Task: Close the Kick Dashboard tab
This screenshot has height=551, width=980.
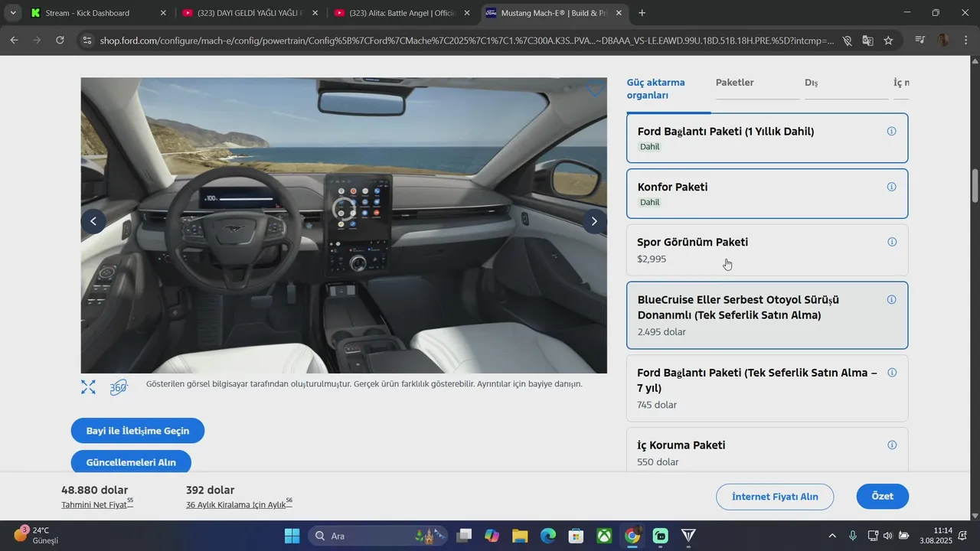Action: click(x=162, y=13)
